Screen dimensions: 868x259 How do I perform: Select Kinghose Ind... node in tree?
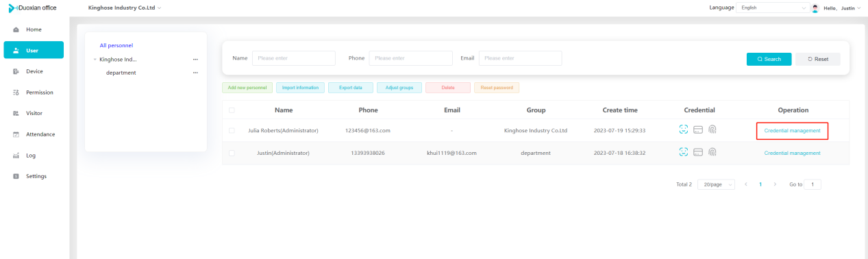tap(118, 60)
